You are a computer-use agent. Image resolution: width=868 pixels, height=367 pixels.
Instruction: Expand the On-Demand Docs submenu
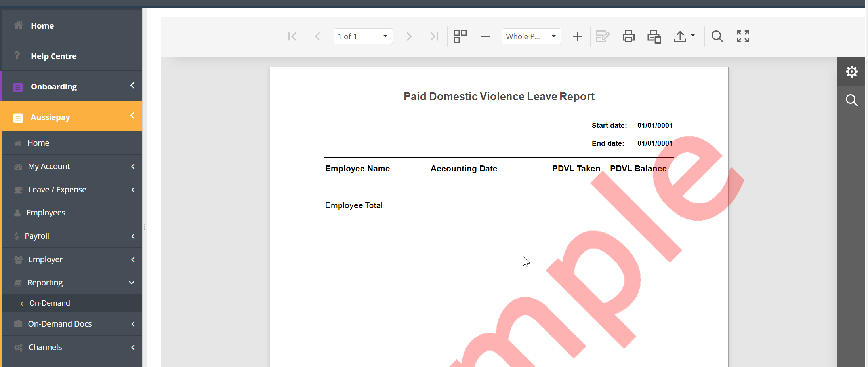coord(133,324)
